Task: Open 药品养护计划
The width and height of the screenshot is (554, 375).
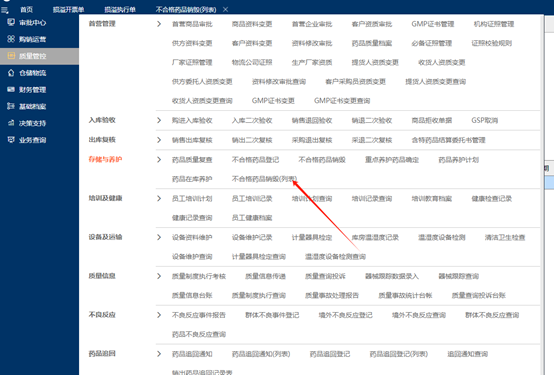Action: coord(459,160)
